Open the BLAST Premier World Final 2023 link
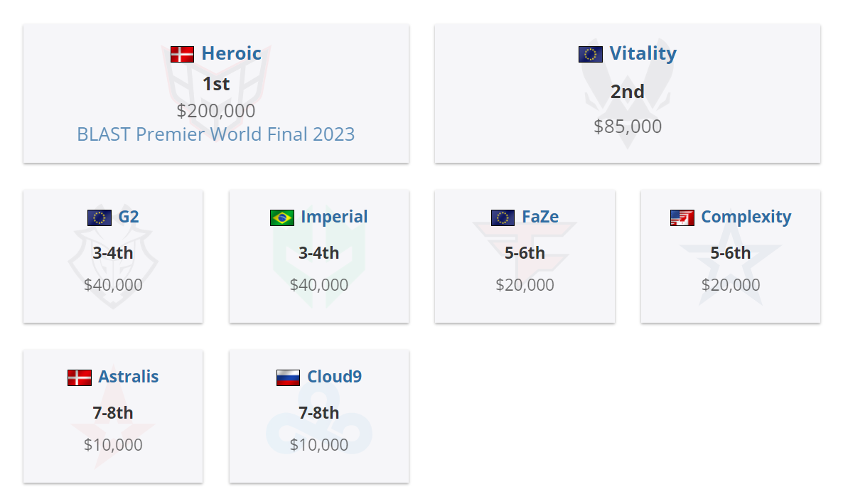The height and width of the screenshot is (504, 843). (215, 134)
